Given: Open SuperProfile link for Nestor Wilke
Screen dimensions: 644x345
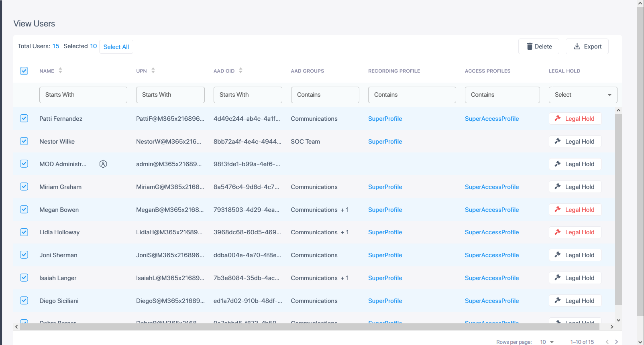Looking at the screenshot, I should [x=385, y=142].
